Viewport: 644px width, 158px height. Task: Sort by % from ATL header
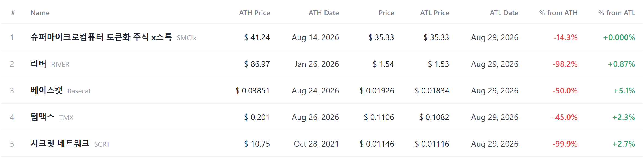click(617, 13)
